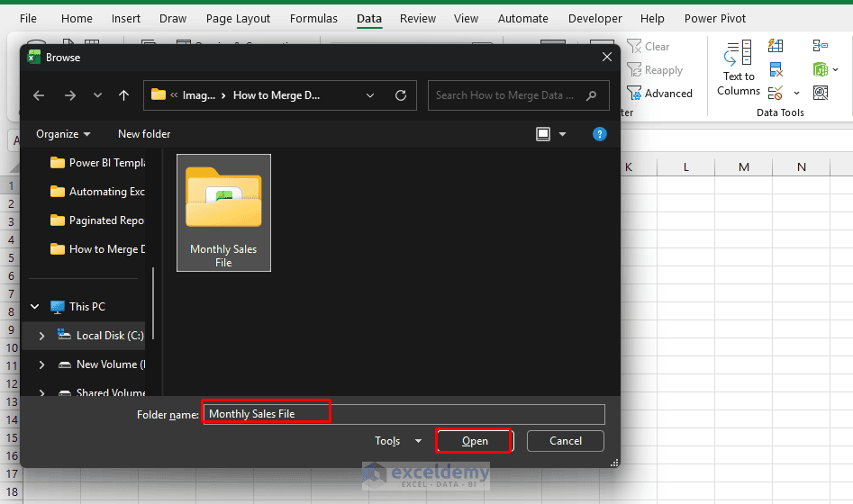Select Paginated Repo... folder in tree

(97, 220)
